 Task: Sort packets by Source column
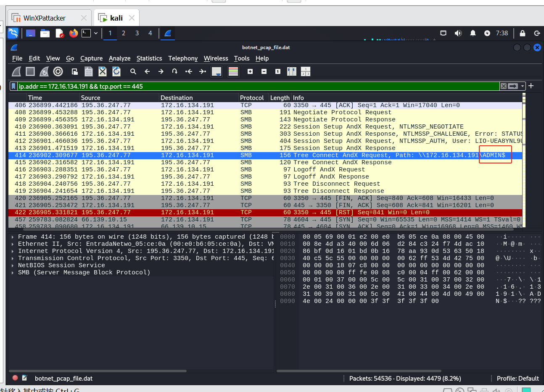click(x=120, y=98)
